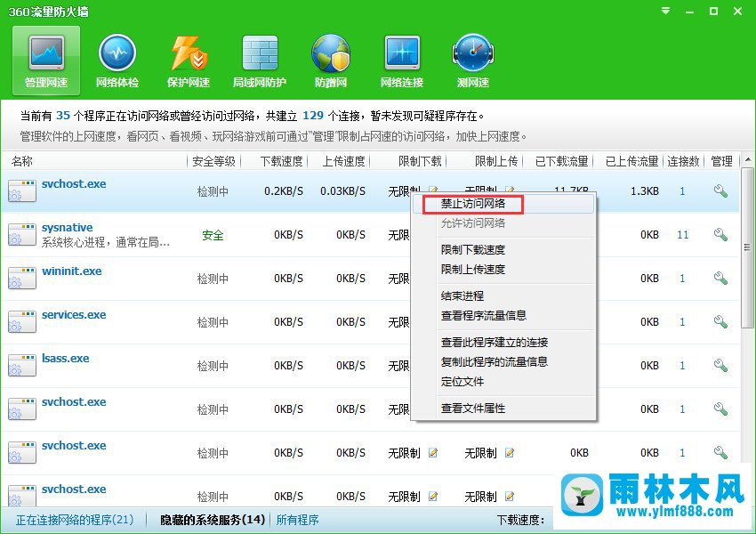Choose 定位文件 from the context menu
756x534 pixels.
(x=462, y=382)
